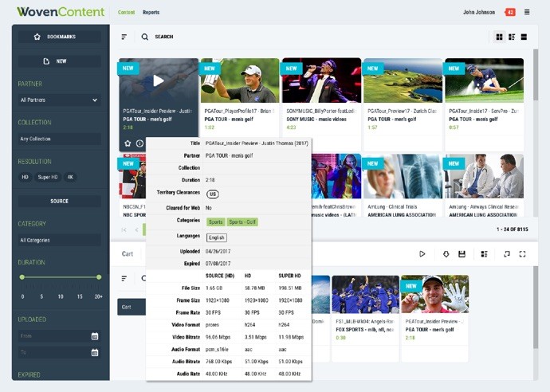This screenshot has height=392, width=550.
Task: Toggle the 4K resolution filter
Action: tap(70, 177)
